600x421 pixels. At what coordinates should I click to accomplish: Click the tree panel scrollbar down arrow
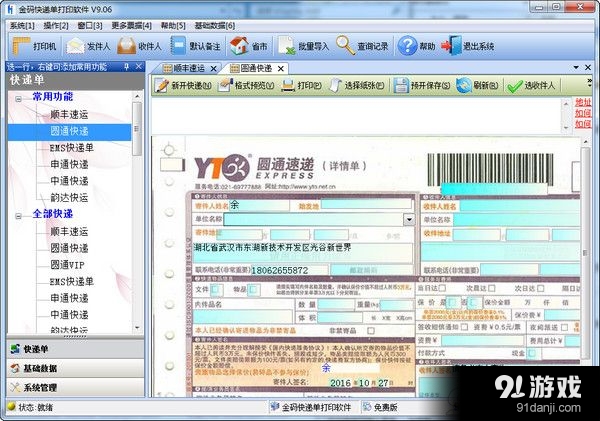coord(137,328)
